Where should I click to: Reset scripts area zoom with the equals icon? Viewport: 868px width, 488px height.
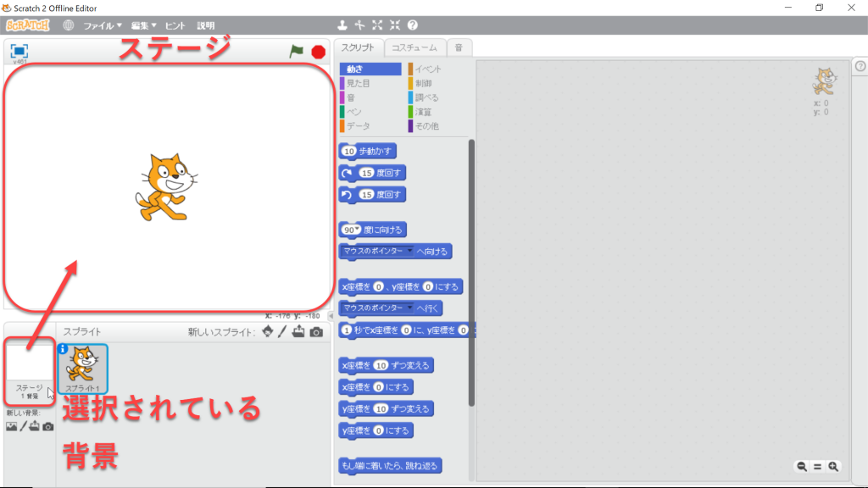(818, 467)
